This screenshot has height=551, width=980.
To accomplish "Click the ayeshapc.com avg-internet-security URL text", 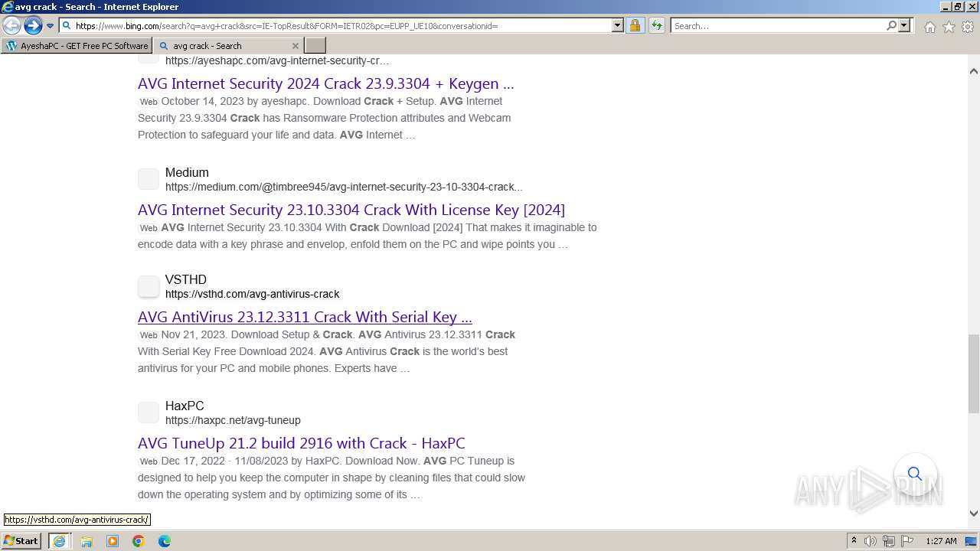I will [277, 60].
